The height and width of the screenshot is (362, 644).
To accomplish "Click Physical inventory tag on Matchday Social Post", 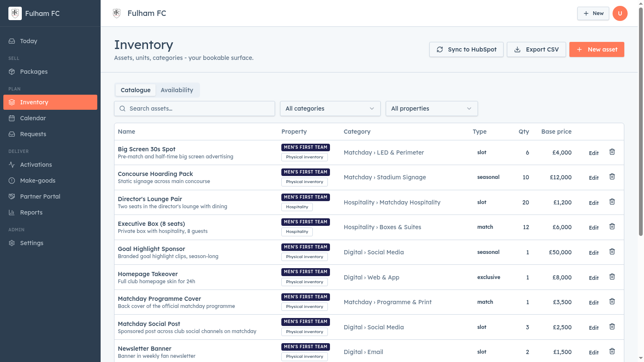I will point(305,332).
